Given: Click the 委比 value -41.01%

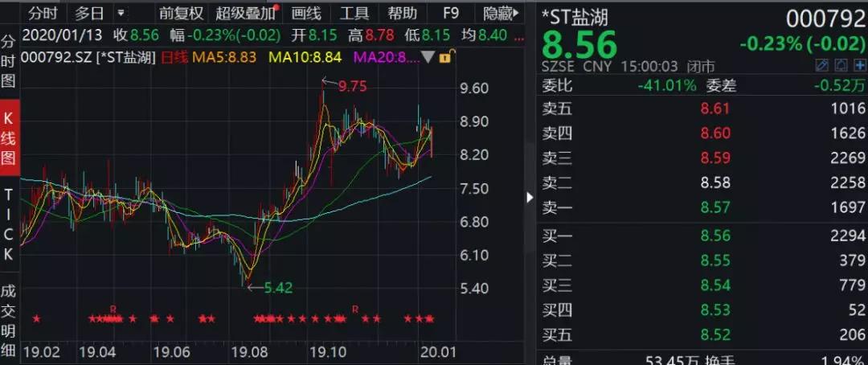Looking at the screenshot, I should click(x=666, y=85).
